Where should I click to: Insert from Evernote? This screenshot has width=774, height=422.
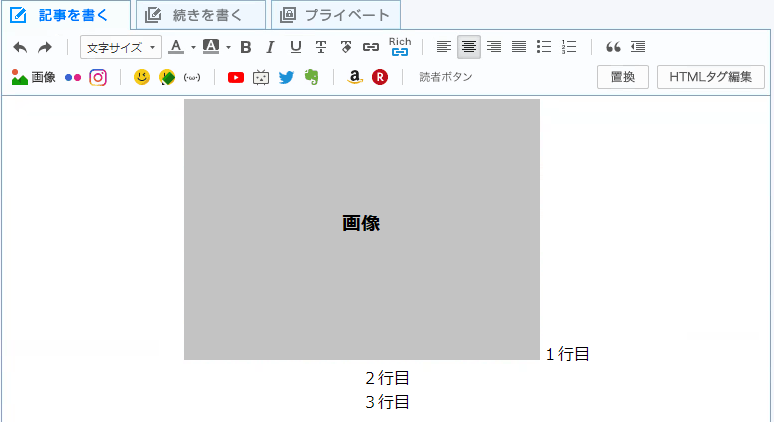[311, 77]
